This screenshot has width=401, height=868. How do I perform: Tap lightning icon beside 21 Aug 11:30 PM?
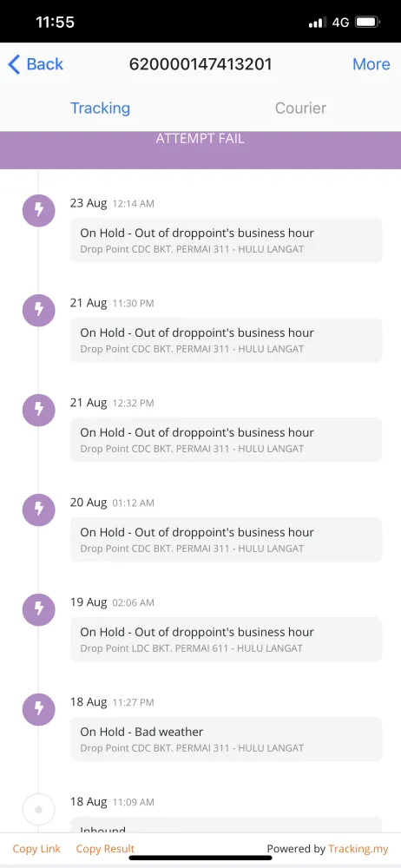(x=39, y=310)
